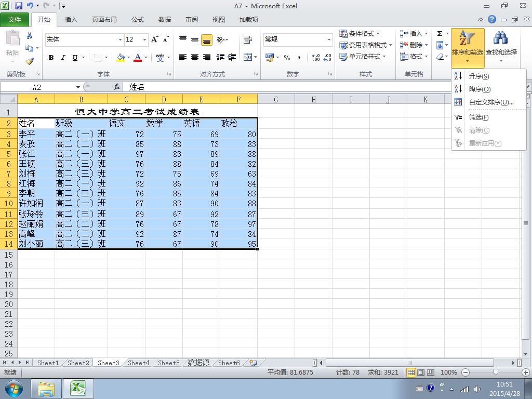Toggle align text left
Screen dimensions: 532x399
[x=183, y=57]
